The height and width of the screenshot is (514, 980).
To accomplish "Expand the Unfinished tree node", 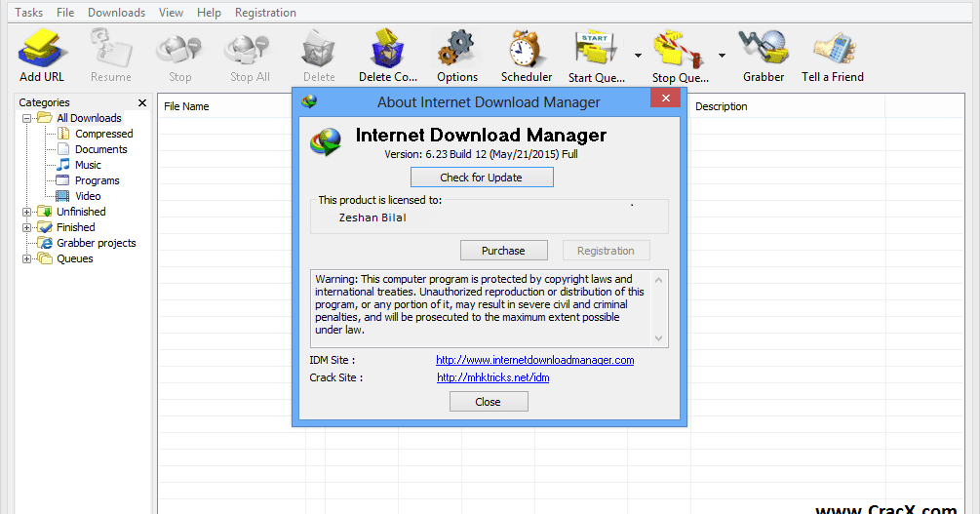I will [x=26, y=212].
